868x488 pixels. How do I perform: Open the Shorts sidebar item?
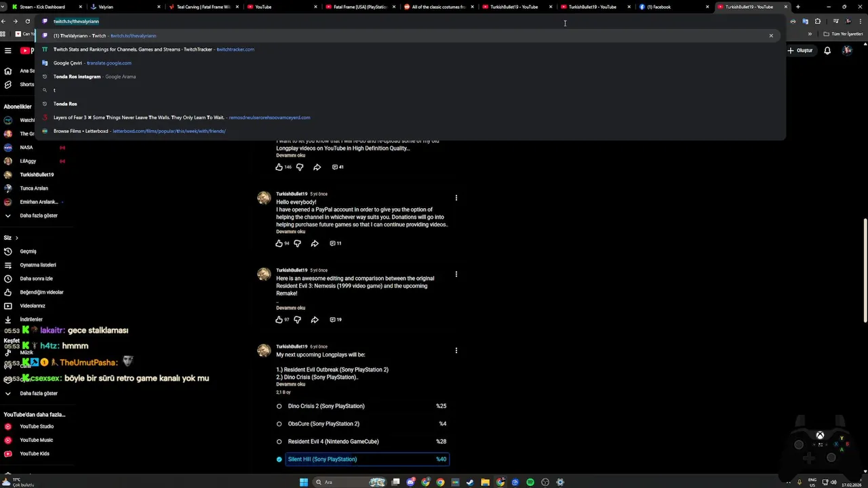click(x=19, y=85)
